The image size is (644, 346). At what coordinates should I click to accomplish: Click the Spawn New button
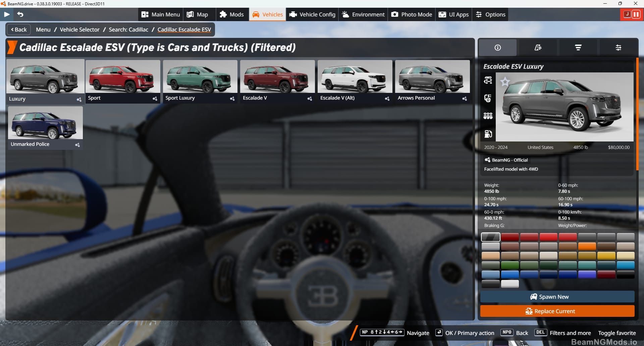click(x=557, y=296)
